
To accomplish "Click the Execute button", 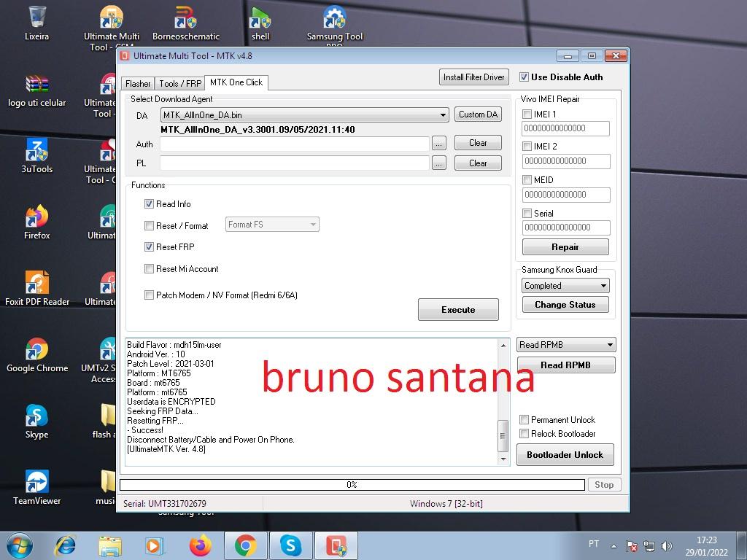I will pyautogui.click(x=458, y=309).
